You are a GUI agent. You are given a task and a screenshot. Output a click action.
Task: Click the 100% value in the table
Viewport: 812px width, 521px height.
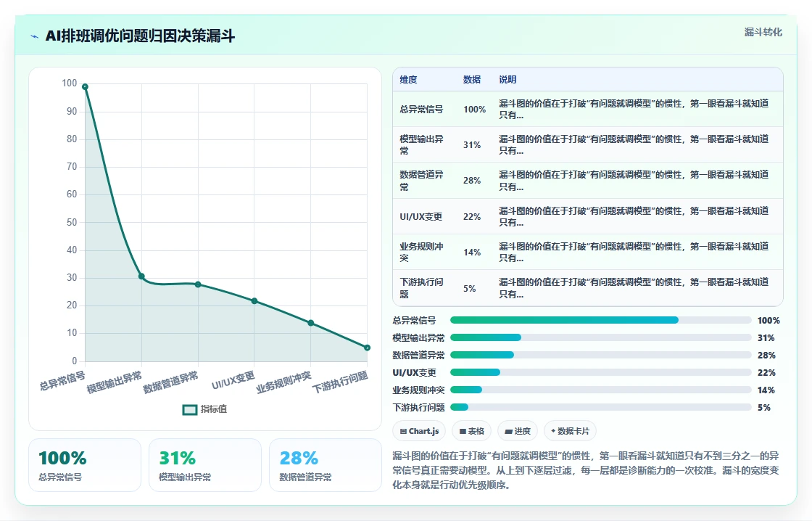point(474,110)
